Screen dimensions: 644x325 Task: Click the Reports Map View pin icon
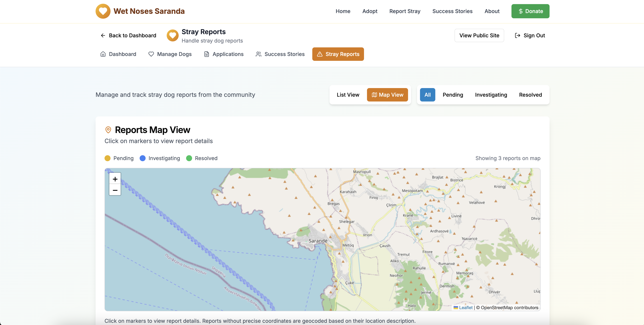[108, 130]
